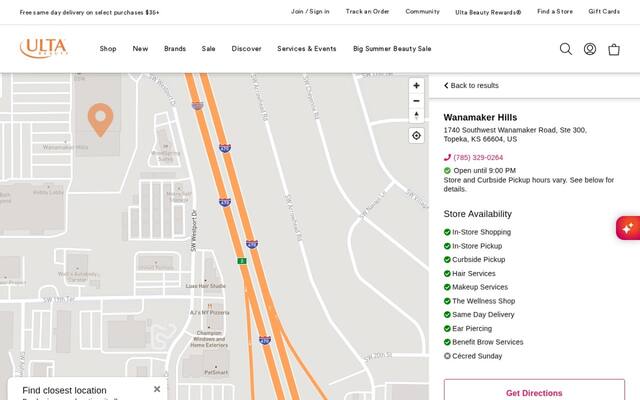The image size is (640, 400).
Task: Click The Wellness Shop item
Action: [x=480, y=301]
